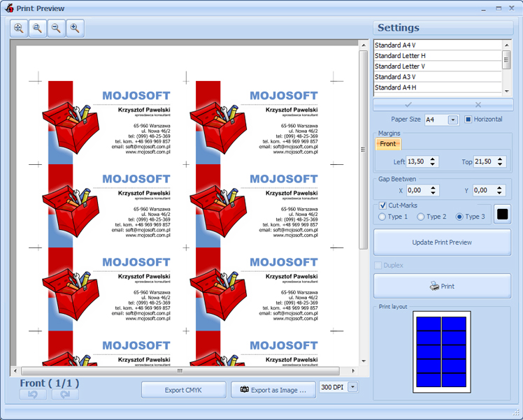Click the zoom out magnifier icon
Image resolution: width=523 pixels, height=420 pixels.
pyautogui.click(x=56, y=29)
